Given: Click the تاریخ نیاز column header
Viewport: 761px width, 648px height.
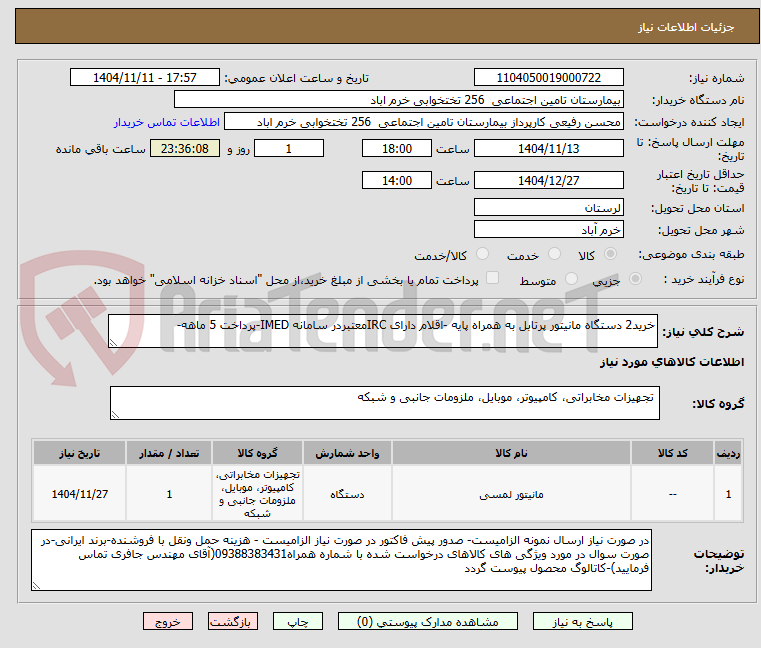Looking at the screenshot, I should click(80, 453).
